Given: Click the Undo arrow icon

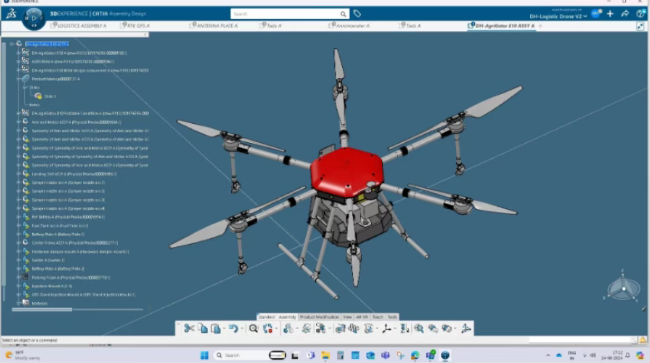Looking at the screenshot, I should click(233, 329).
